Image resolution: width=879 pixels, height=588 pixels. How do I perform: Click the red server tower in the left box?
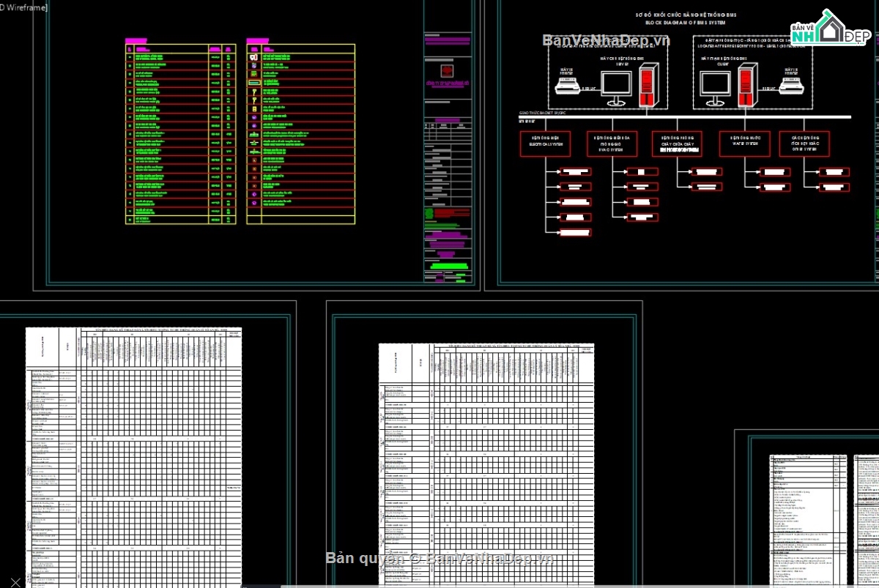[647, 86]
